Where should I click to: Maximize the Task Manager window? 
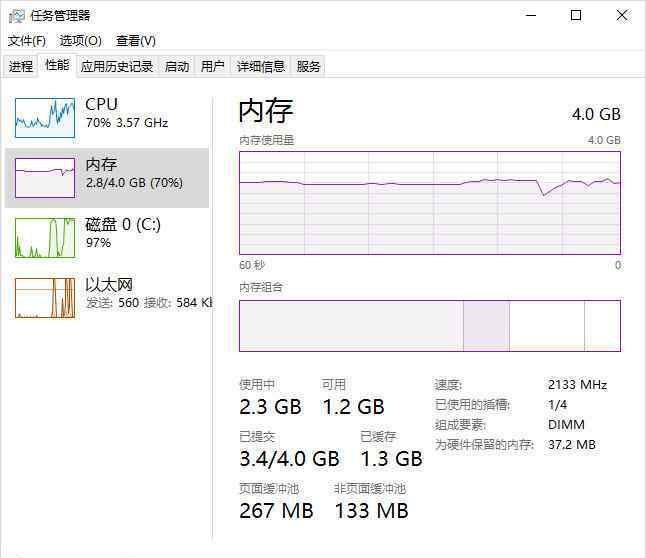pos(576,16)
